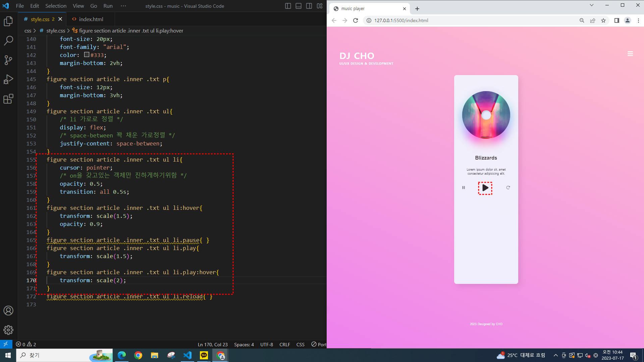This screenshot has height=362, width=644.
Task: Open the Chrome tab search dropdown arrow
Action: point(592,5)
